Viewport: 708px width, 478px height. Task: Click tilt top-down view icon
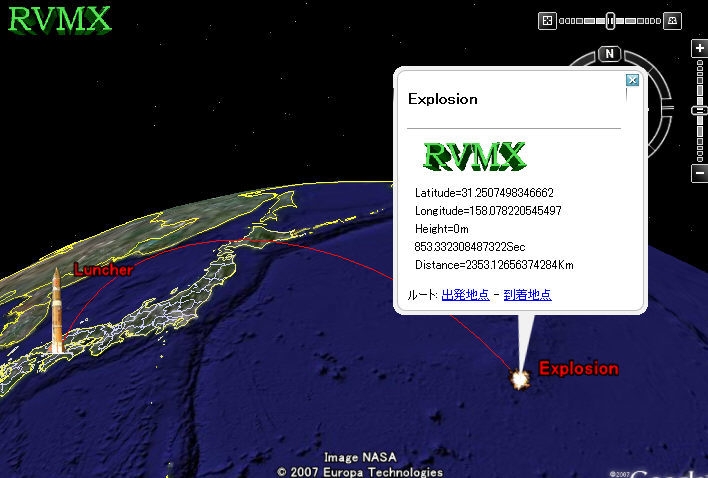coord(547,19)
